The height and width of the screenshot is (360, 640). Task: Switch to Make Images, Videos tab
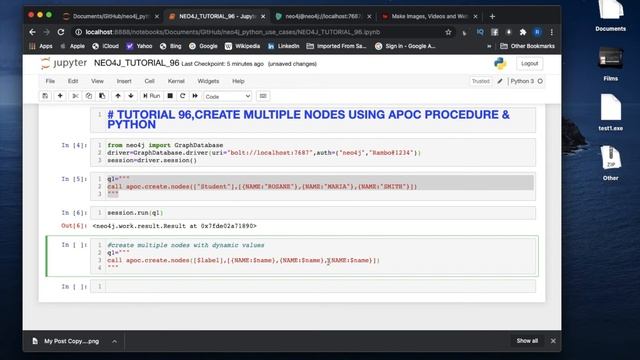click(429, 16)
